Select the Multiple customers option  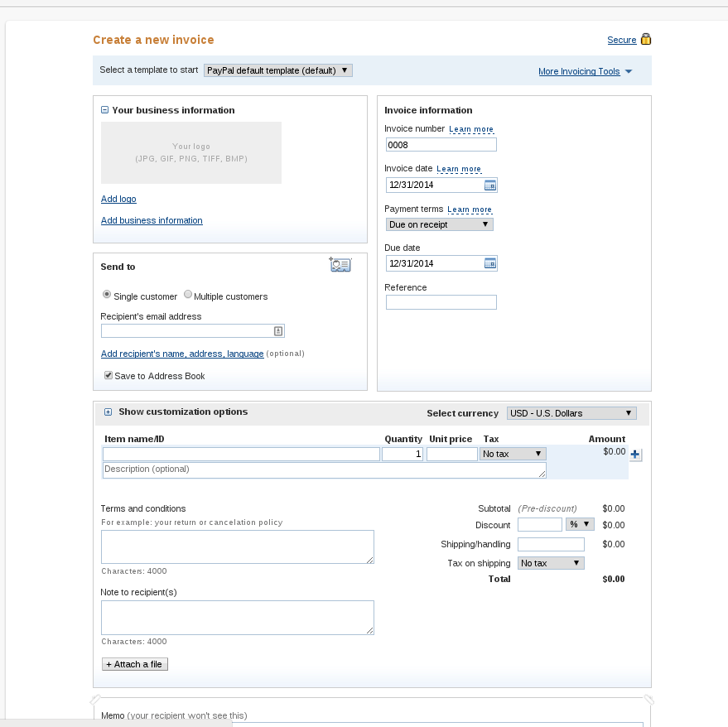click(188, 294)
